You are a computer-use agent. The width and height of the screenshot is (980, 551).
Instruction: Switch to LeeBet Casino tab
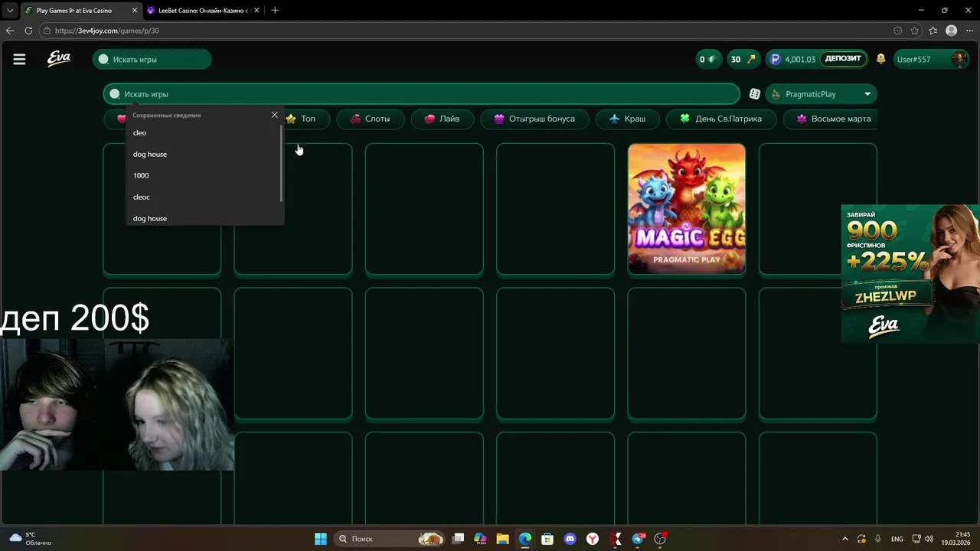(204, 11)
